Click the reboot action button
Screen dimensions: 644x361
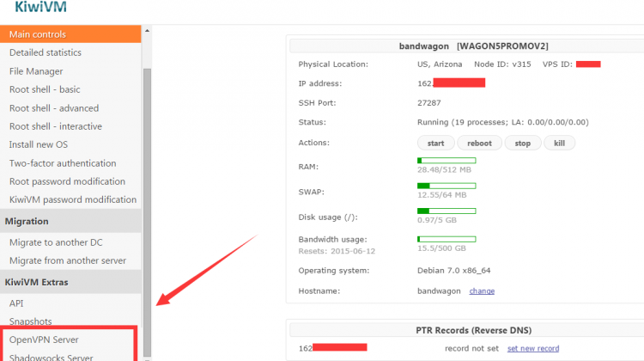479,143
